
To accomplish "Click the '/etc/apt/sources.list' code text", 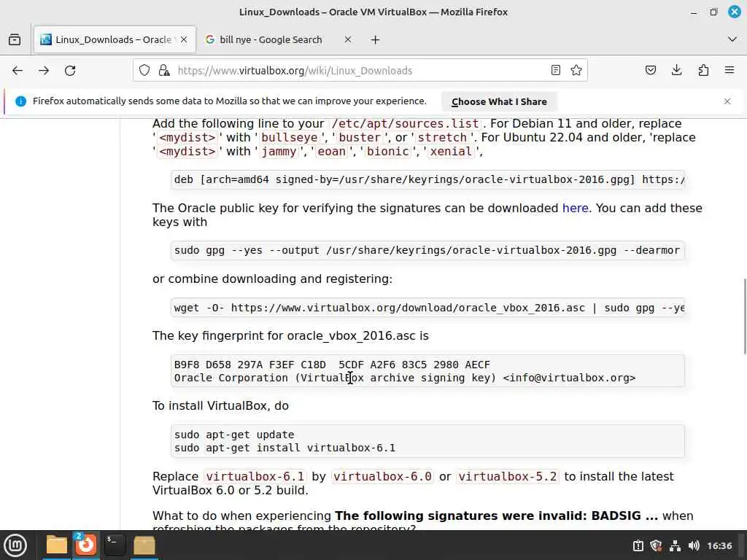I will (x=405, y=124).
